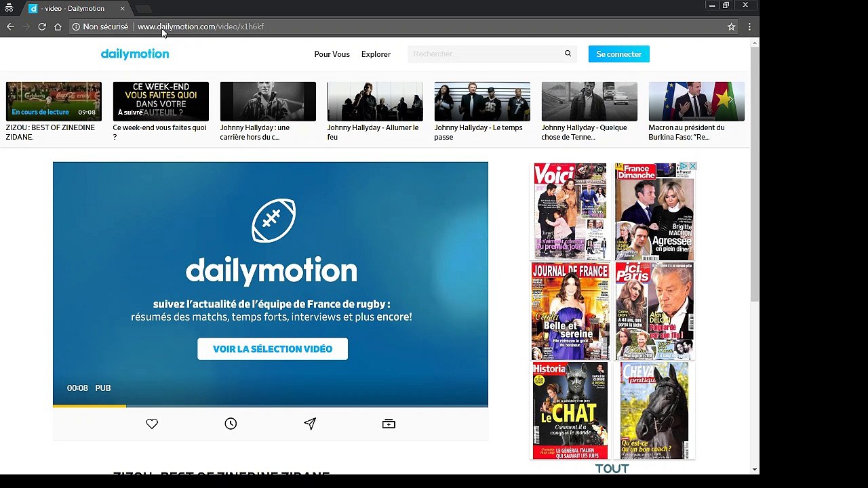Click the 'Johnny Hallyday - Le temps passe' title text
Viewport: 868px width, 488px height.
point(478,132)
